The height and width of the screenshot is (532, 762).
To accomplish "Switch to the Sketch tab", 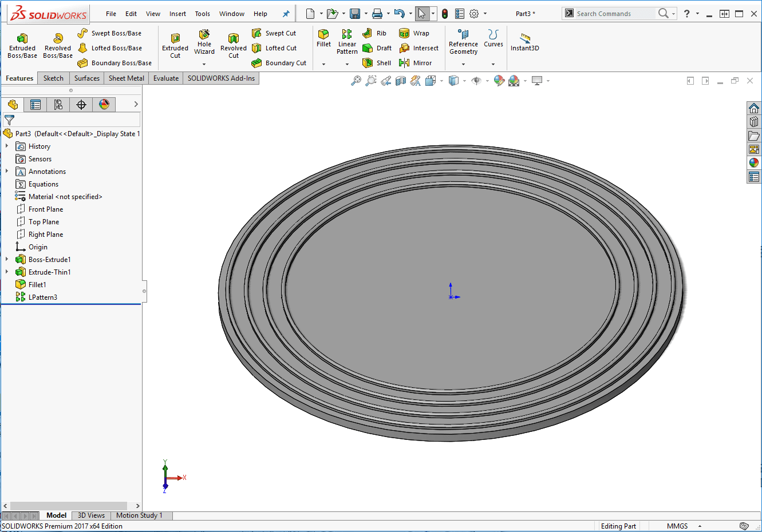I will (53, 78).
